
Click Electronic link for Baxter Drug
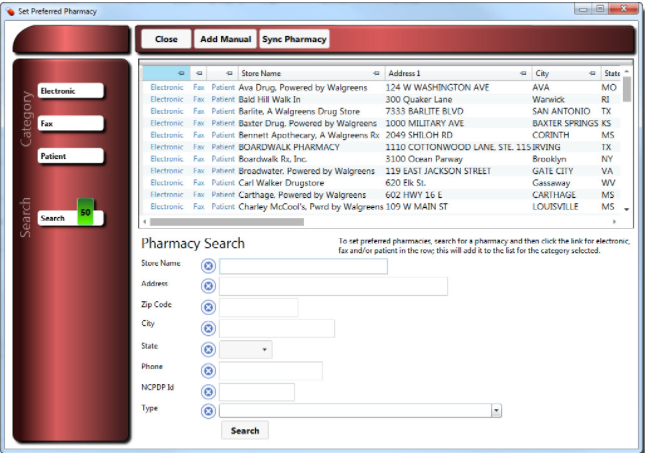167,123
